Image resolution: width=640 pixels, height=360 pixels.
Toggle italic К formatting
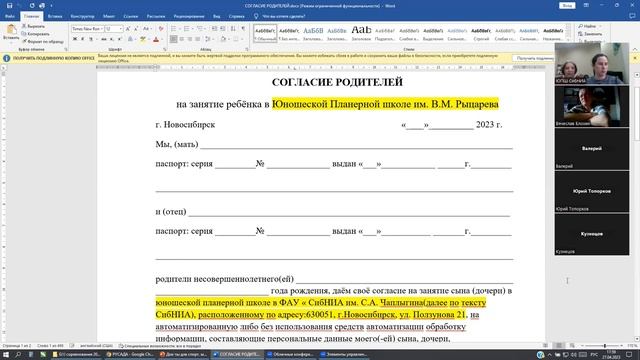[x=82, y=39]
